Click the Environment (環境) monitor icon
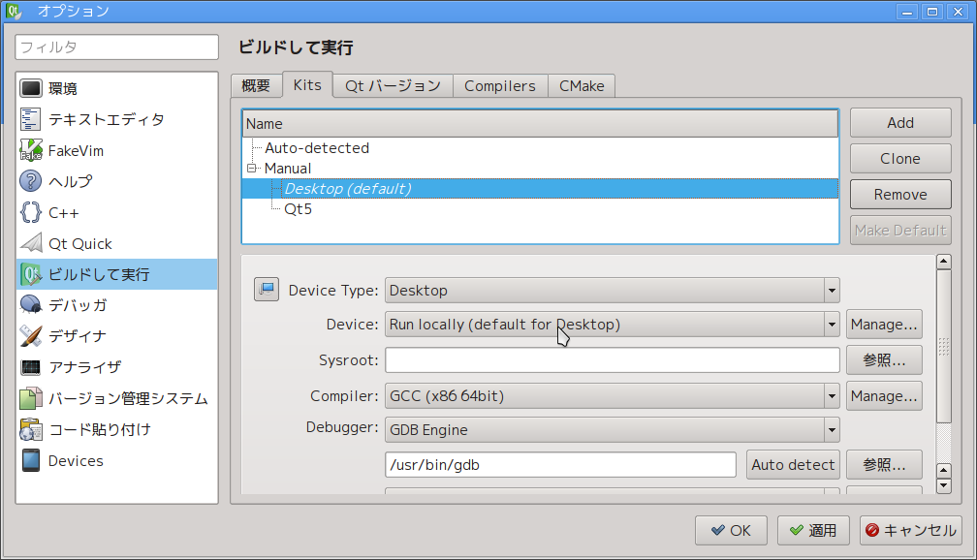 [31, 88]
